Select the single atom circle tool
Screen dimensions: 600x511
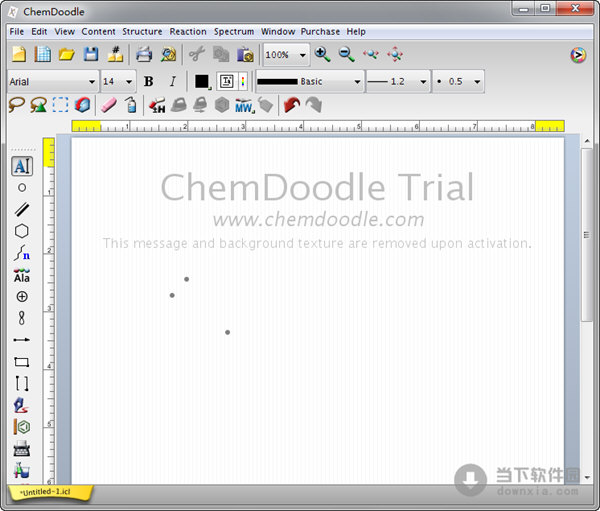22,188
